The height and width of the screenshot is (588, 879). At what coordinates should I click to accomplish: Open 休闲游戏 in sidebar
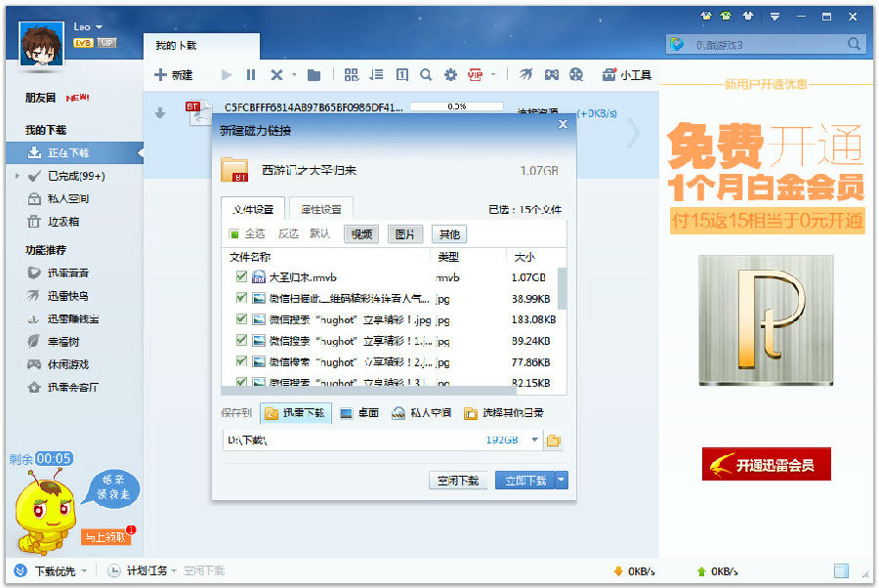coord(67,364)
